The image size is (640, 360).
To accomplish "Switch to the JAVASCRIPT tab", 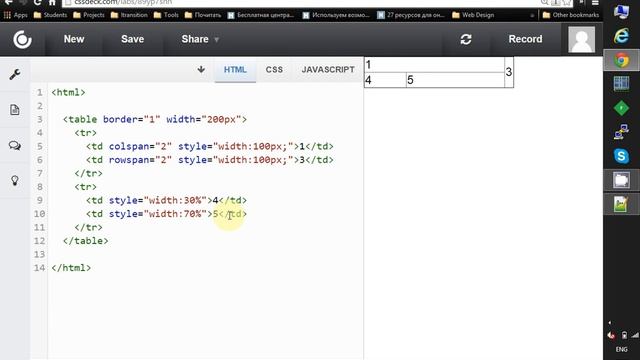I will (x=328, y=69).
